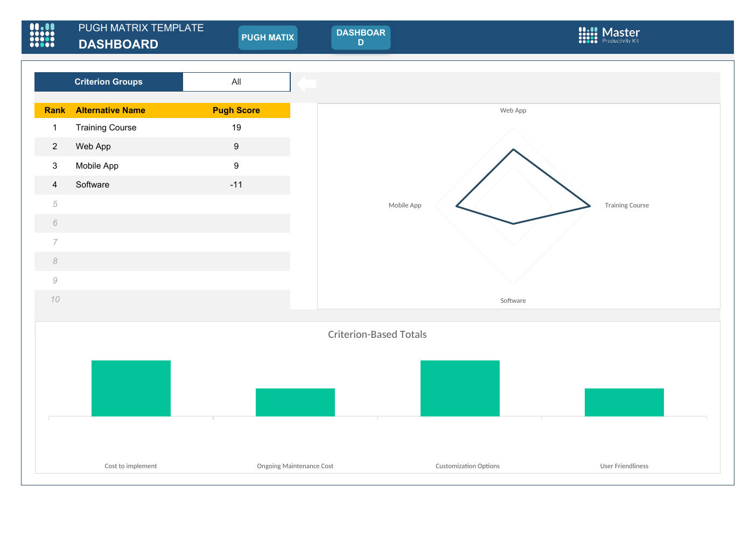This screenshot has width=756, height=535.
Task: Click the Mobile App score of 9
Action: pos(236,166)
